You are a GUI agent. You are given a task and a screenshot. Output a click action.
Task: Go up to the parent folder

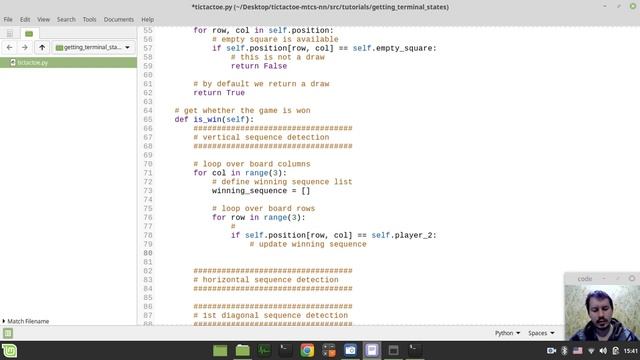point(42,47)
